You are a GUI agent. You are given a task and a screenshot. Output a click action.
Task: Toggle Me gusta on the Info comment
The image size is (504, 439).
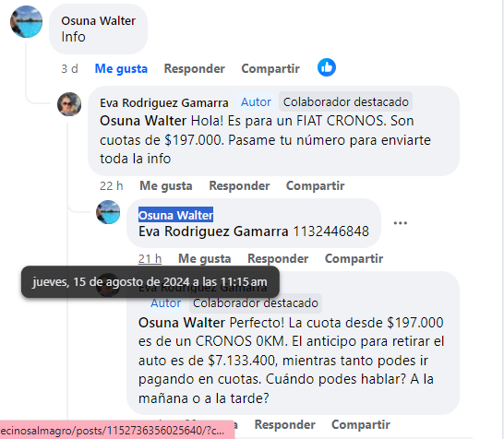point(121,69)
